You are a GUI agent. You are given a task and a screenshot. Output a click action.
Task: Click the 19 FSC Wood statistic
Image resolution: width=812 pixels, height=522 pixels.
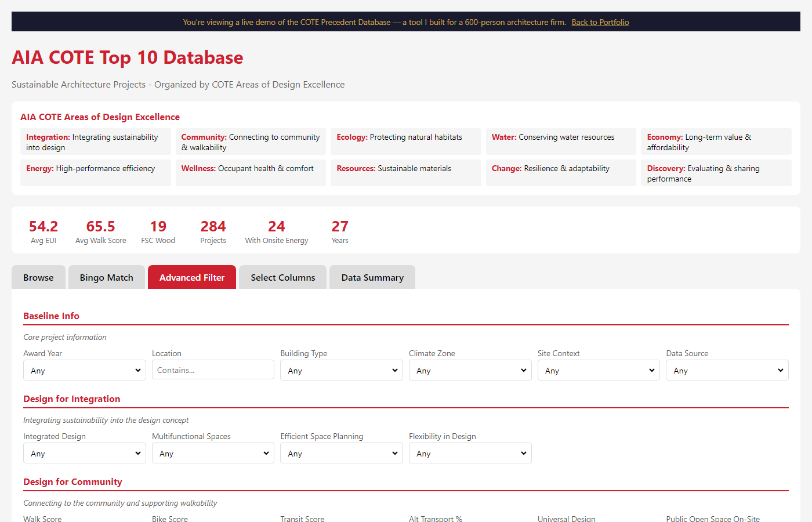(x=158, y=231)
